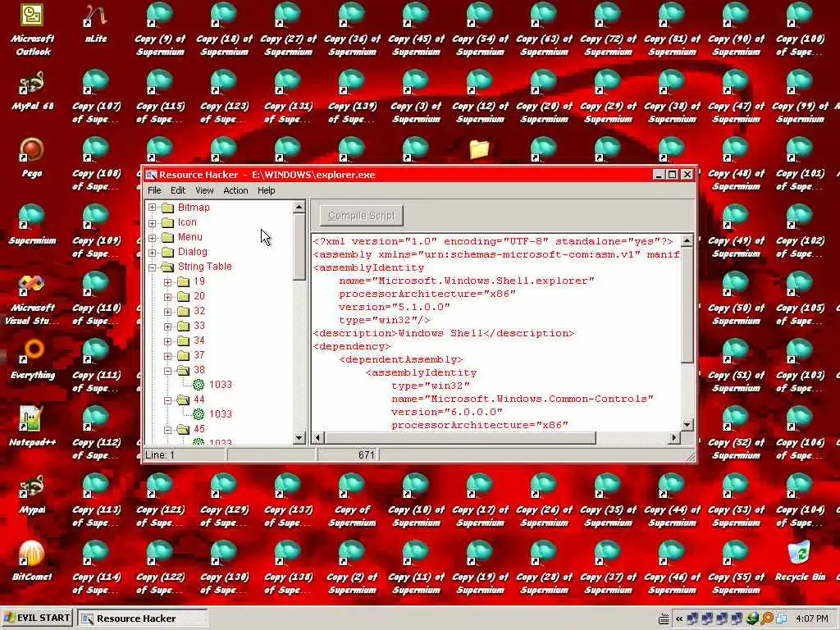Click the Compile Script button
The image size is (840, 630).
(362, 216)
